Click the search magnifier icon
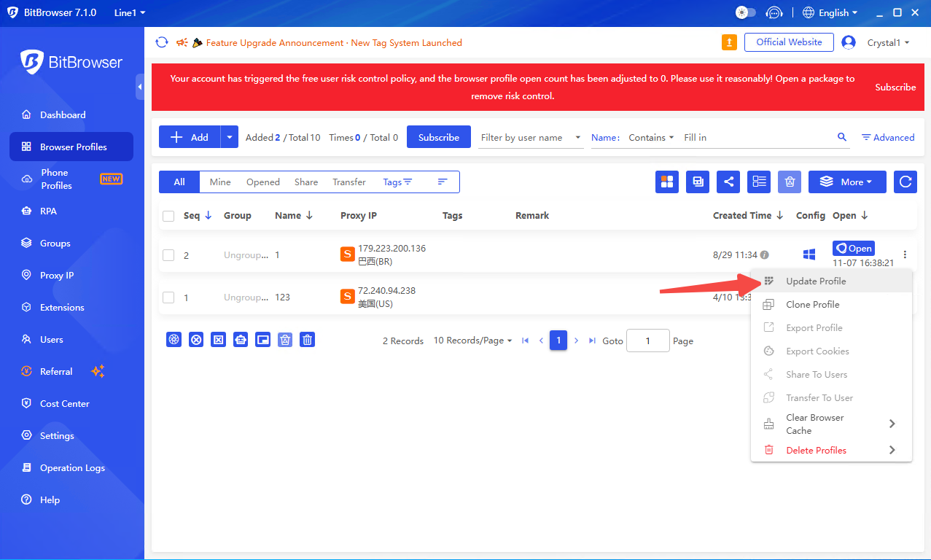 click(842, 137)
